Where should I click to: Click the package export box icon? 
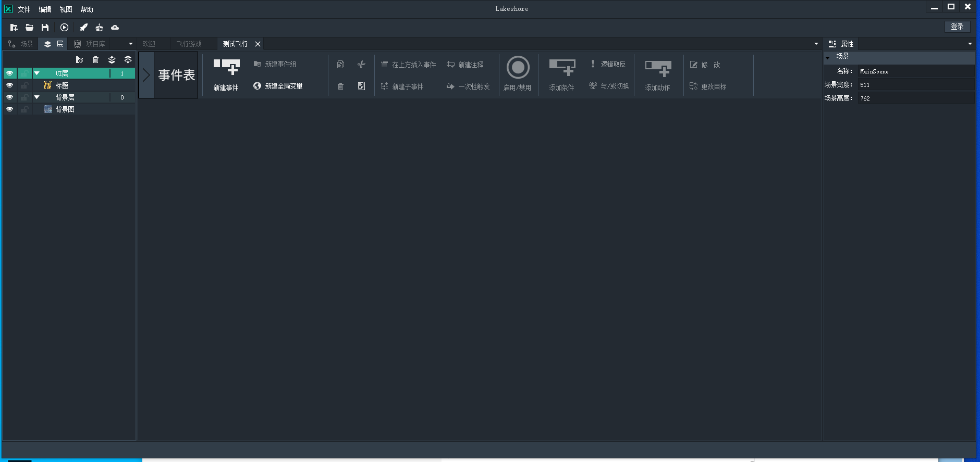[x=99, y=28]
